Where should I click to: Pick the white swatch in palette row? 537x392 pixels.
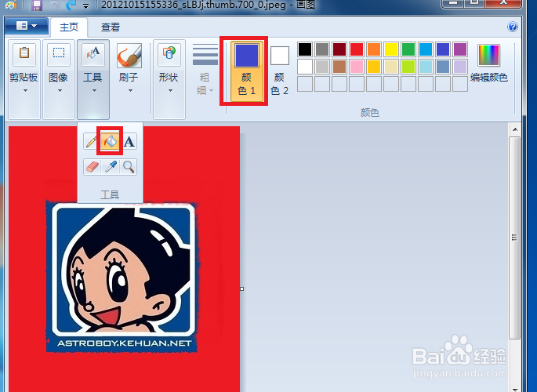305,67
